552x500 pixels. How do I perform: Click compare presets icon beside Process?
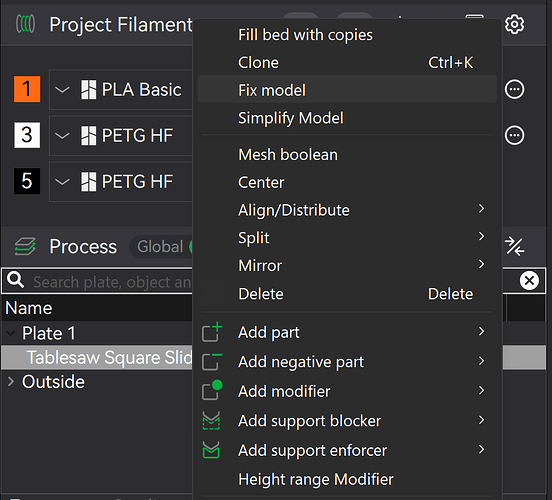tap(514, 246)
